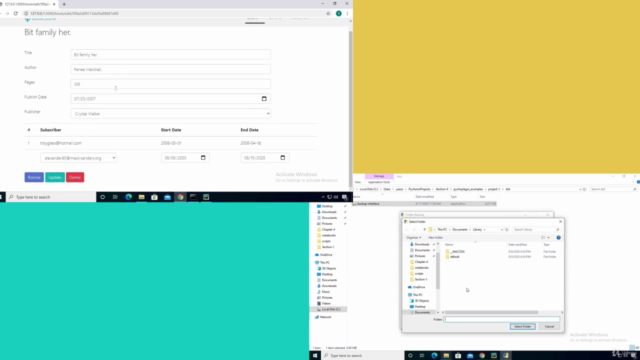Click PyCharm icon on upper taskbar

(206, 197)
